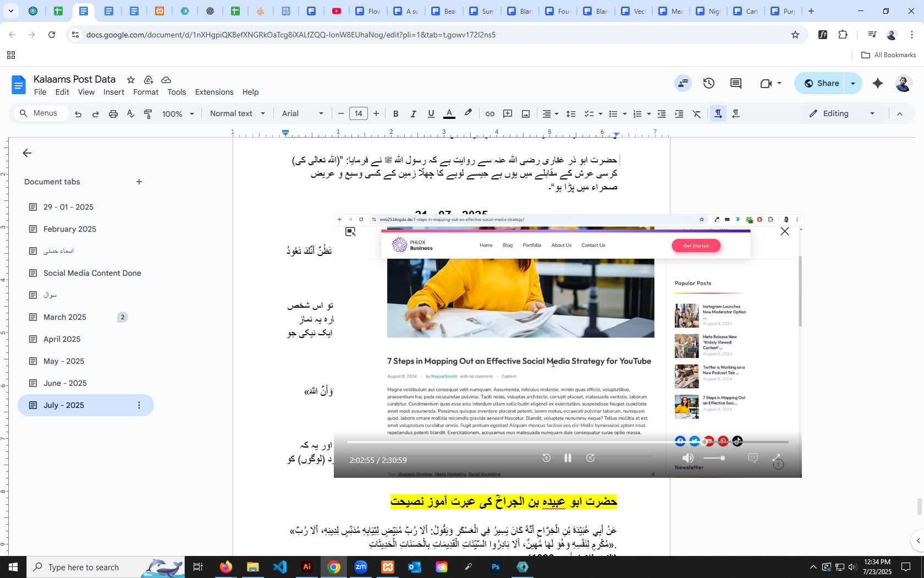
Task: Pause the video playback
Action: (x=568, y=458)
